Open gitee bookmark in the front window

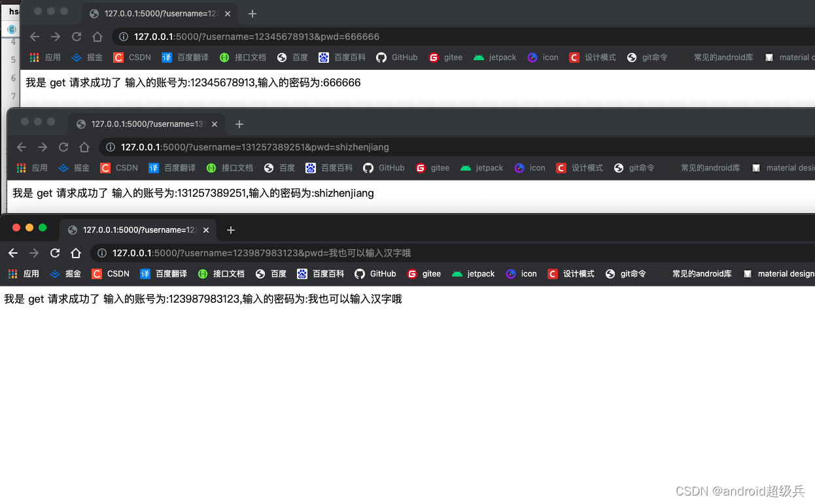pyautogui.click(x=424, y=274)
